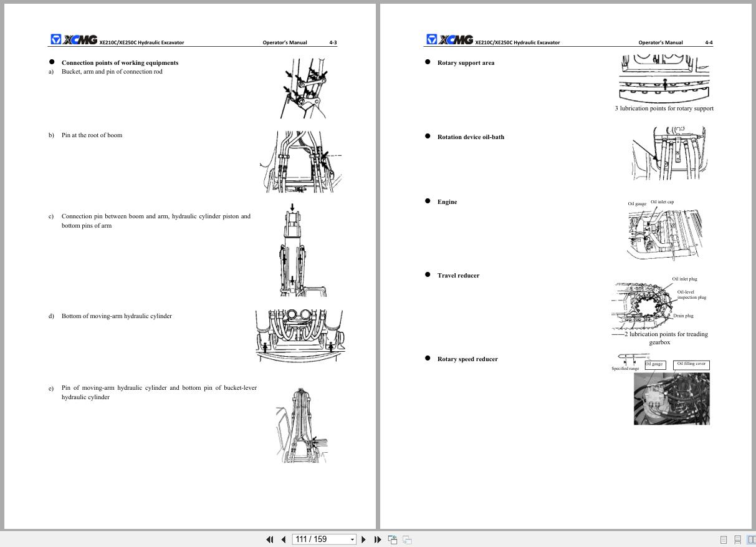Click the 'Oil inlet plug' label
The height and width of the screenshot is (547, 756).
pyautogui.click(x=684, y=279)
